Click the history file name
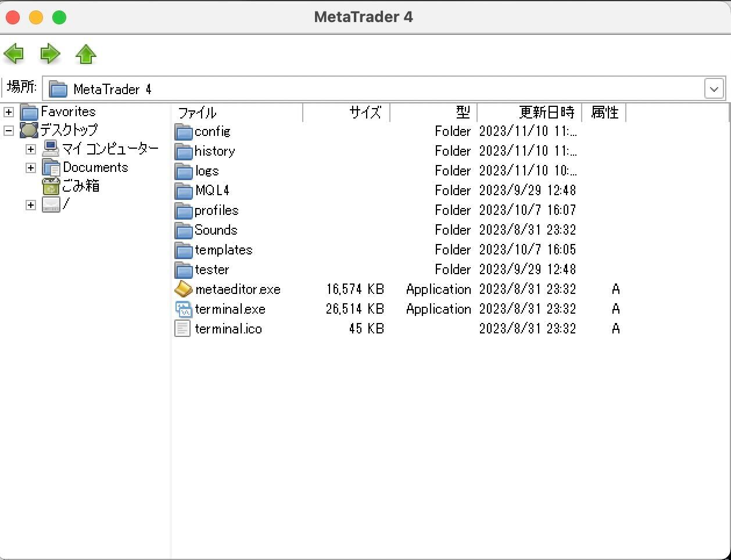Viewport: 731px width, 560px height. [214, 151]
